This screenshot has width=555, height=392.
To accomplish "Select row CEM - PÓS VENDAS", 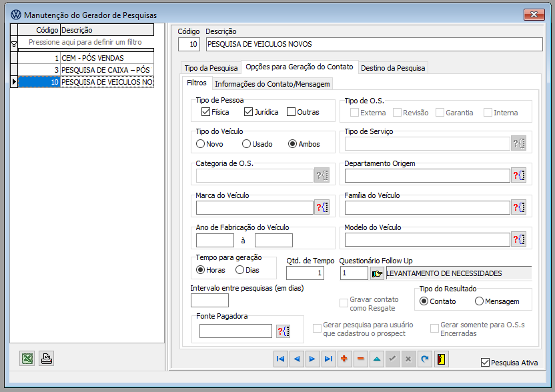I will click(85, 58).
